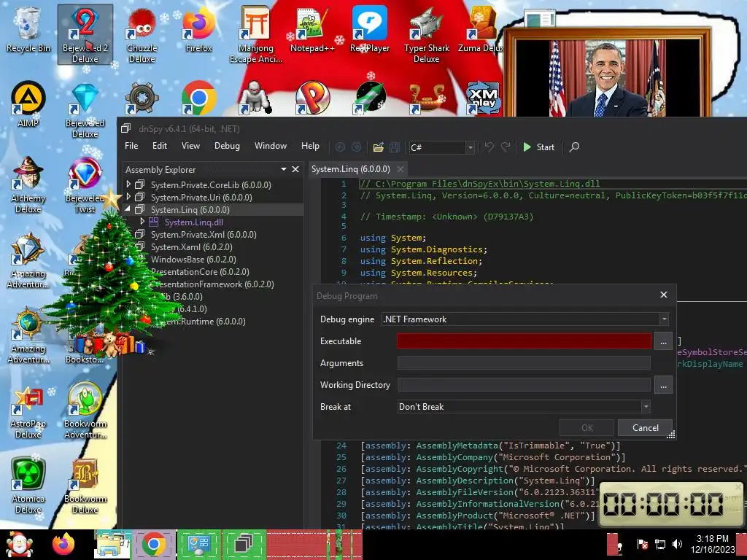The width and height of the screenshot is (747, 560).
Task: Select System.Linq.dll module row
Action: (193, 222)
